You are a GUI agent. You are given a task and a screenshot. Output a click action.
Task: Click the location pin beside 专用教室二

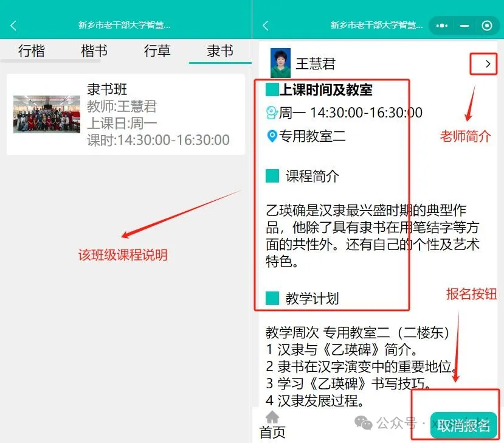point(272,136)
